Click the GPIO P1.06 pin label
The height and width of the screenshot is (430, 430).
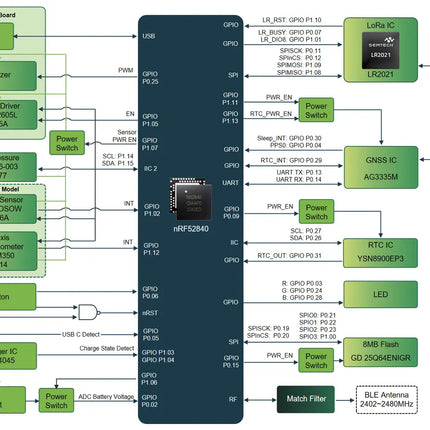coord(149,379)
